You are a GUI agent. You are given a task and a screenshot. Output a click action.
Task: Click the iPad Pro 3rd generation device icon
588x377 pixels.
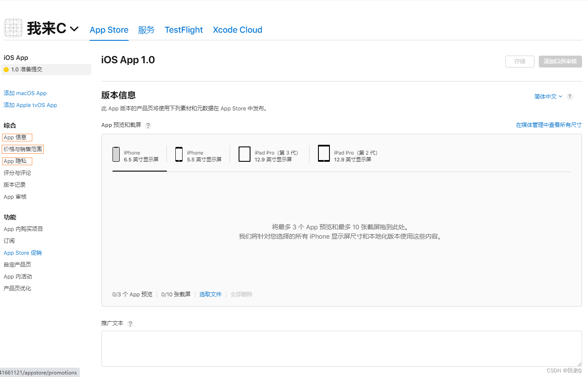245,154
